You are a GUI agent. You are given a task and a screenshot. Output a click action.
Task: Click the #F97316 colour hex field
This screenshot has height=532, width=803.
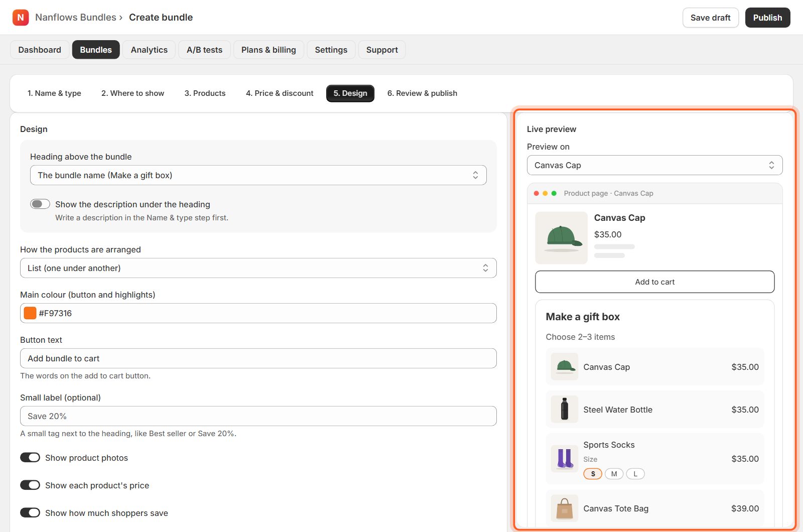coord(258,313)
